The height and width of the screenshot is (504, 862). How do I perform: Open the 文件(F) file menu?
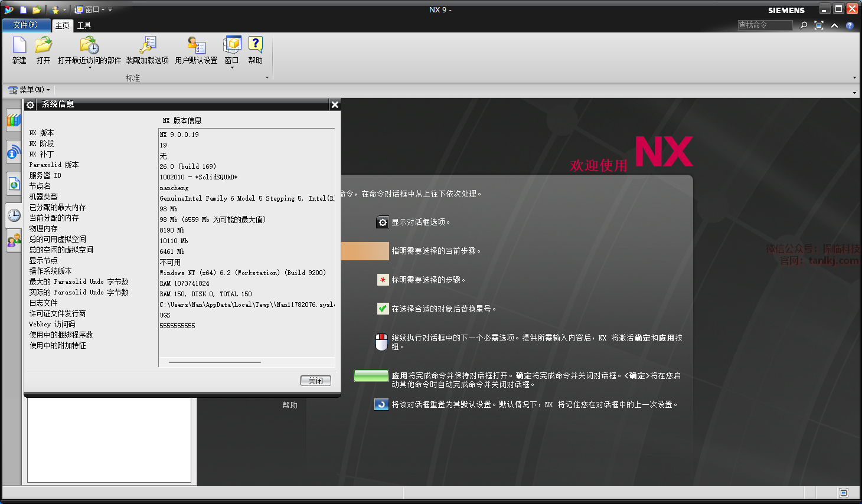[x=25, y=25]
